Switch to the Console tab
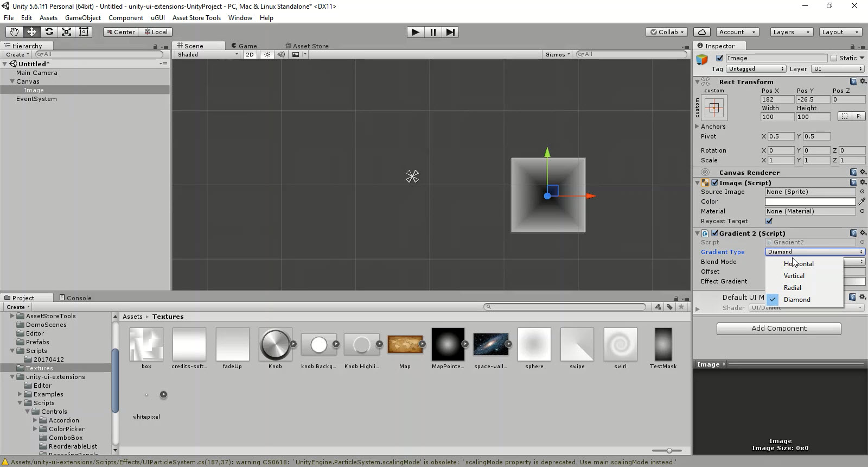The image size is (868, 467). [75, 298]
